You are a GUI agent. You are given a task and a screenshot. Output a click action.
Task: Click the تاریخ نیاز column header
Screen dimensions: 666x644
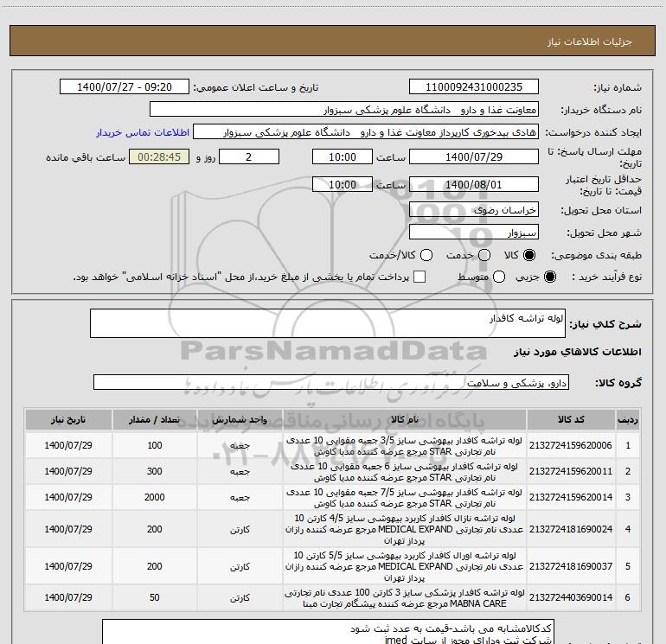(x=68, y=420)
